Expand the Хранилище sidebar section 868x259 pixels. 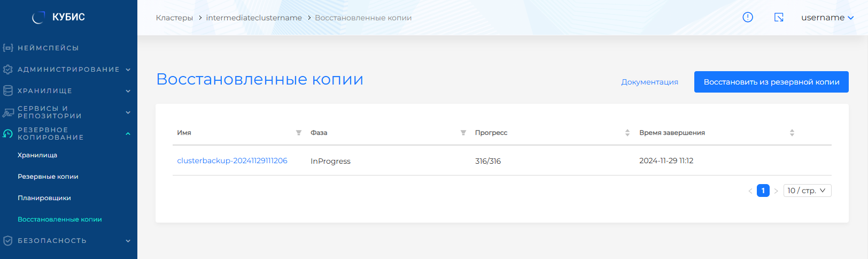(x=68, y=91)
